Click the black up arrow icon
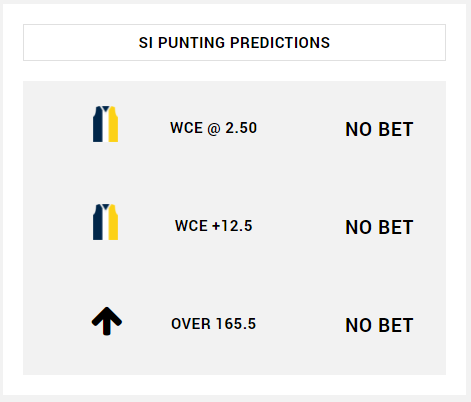Image resolution: width=471 pixels, height=402 pixels. [107, 321]
